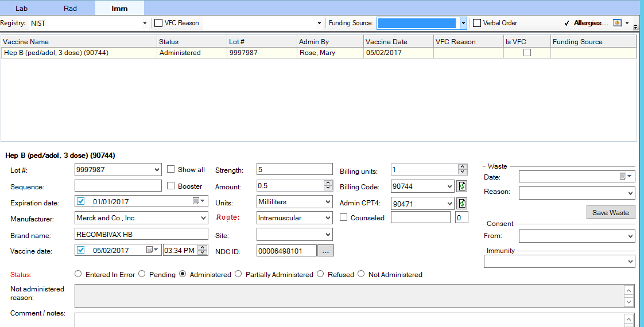
Task: Expand the Manufacturer dropdown
Action: 203,219
